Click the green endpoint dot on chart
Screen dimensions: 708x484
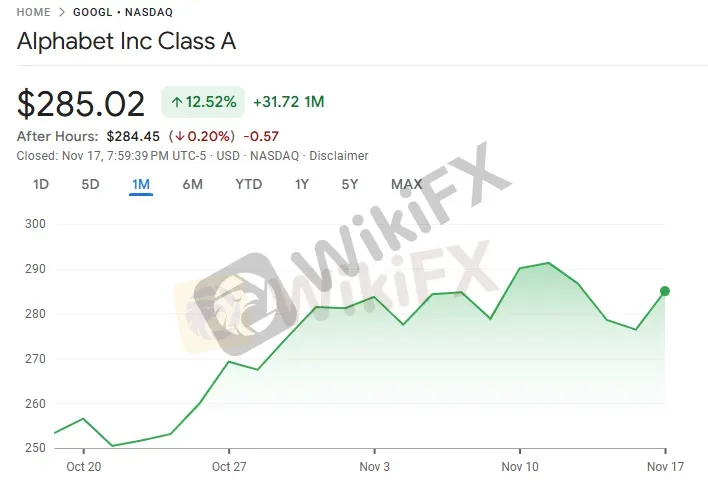coord(665,291)
